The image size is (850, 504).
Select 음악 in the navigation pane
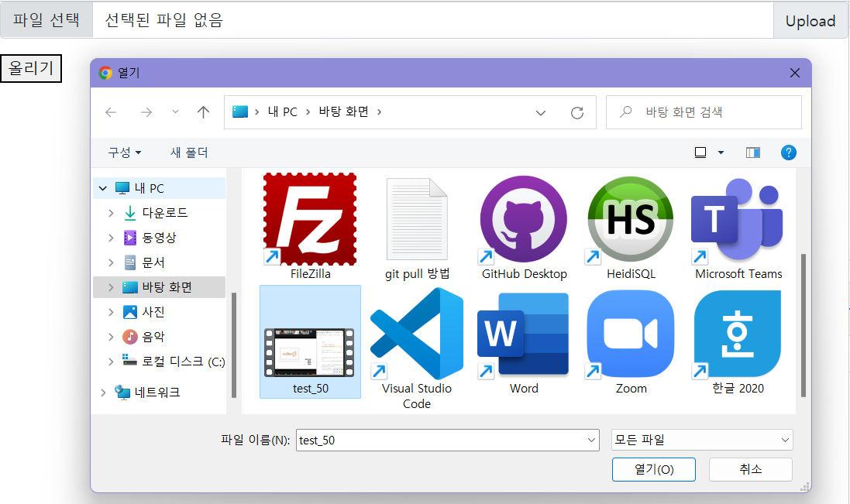153,337
